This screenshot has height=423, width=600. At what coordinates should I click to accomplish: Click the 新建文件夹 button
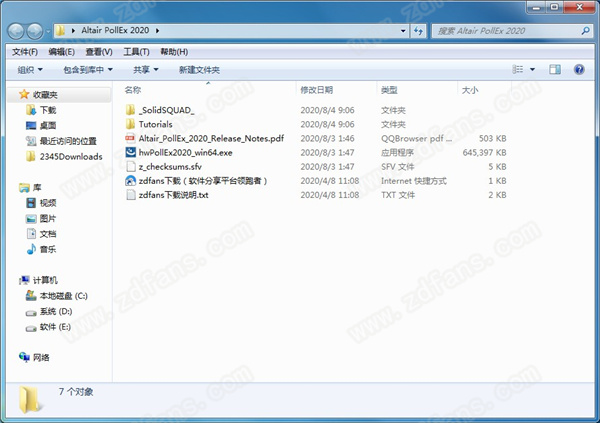[x=199, y=70]
